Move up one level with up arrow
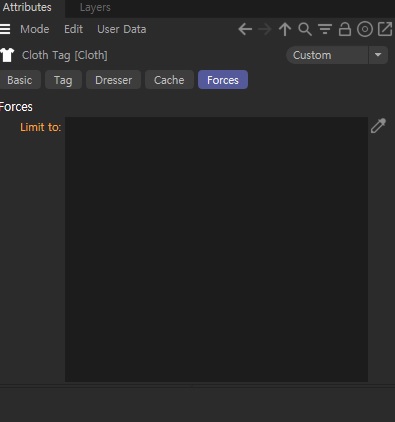Image resolution: width=395 pixels, height=422 pixels. click(x=285, y=29)
